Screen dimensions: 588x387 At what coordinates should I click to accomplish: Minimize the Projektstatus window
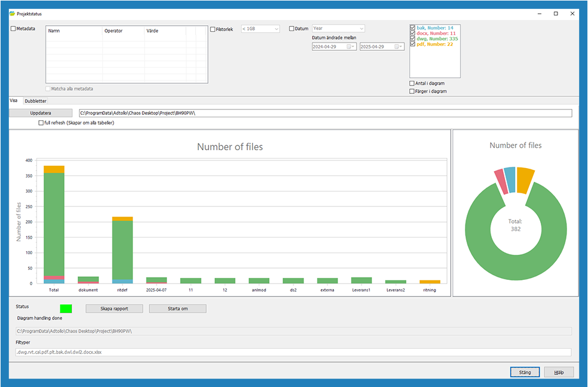tap(540, 14)
